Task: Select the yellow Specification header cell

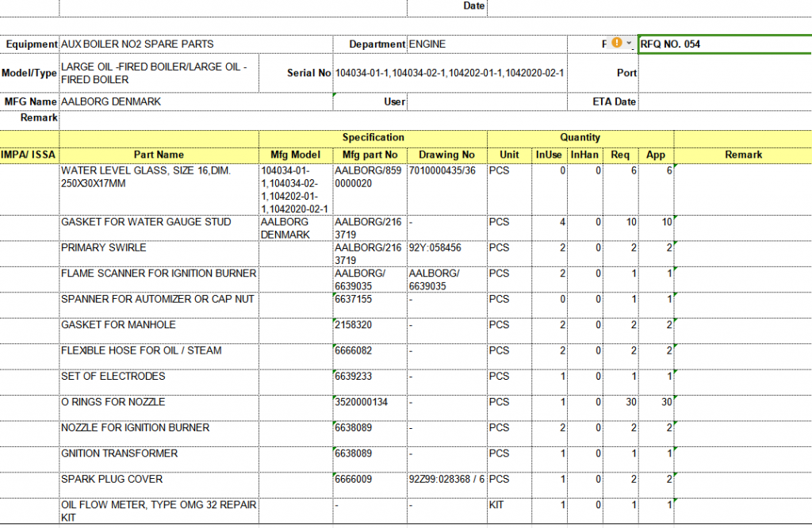Action: pyautogui.click(x=373, y=137)
